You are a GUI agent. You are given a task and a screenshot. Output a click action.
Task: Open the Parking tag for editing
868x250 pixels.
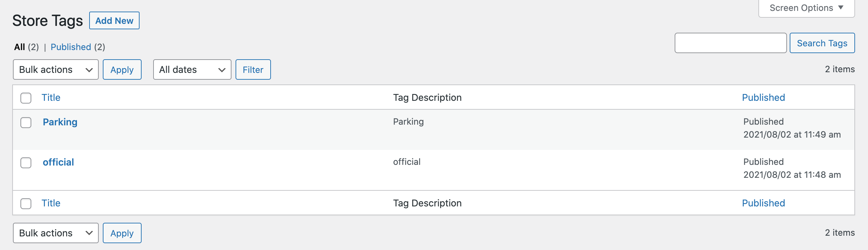coord(60,122)
